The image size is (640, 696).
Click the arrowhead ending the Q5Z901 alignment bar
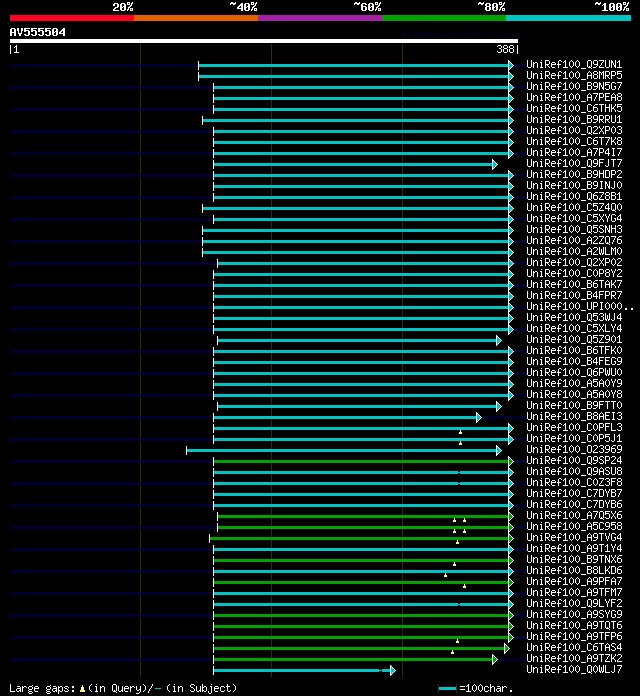pos(499,340)
